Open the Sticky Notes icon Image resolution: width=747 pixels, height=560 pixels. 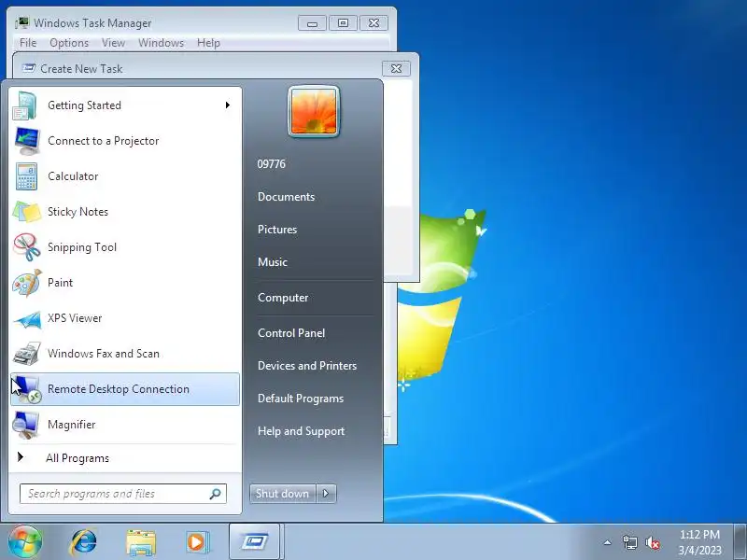click(x=26, y=212)
